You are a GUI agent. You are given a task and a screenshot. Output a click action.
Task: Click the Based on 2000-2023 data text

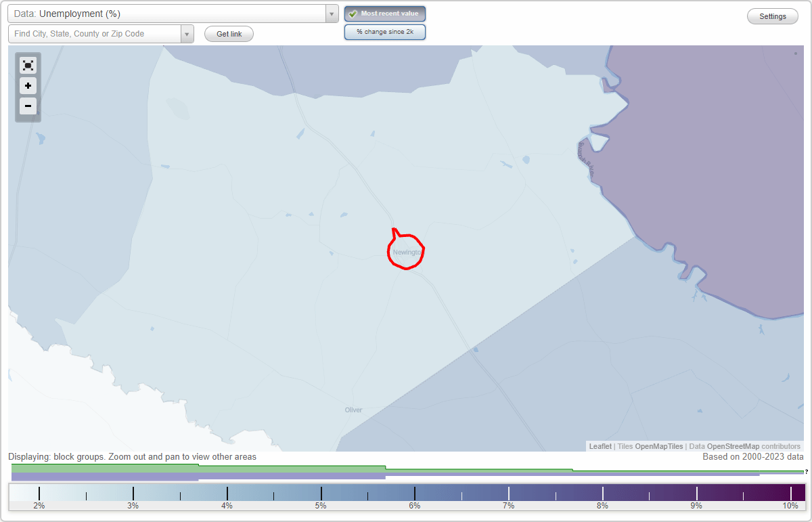[753, 457]
